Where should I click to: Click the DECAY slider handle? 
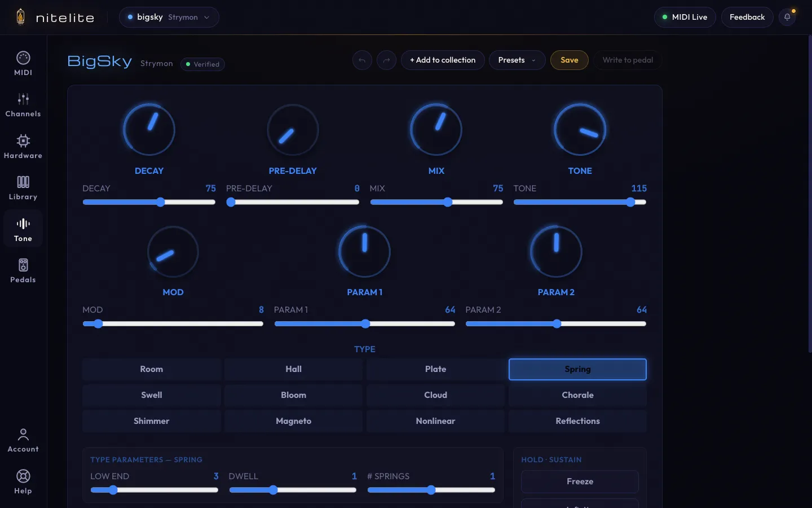161,202
